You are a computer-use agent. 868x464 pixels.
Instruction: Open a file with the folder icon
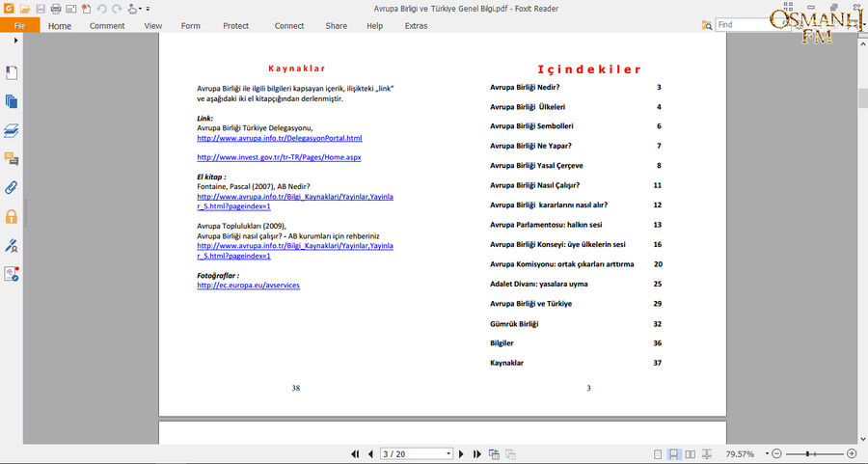25,9
